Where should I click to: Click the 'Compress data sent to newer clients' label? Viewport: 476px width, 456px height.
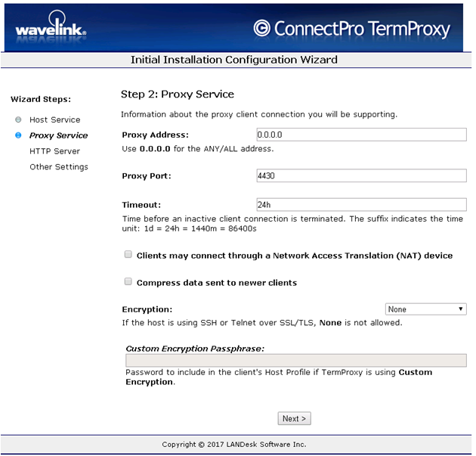217,283
